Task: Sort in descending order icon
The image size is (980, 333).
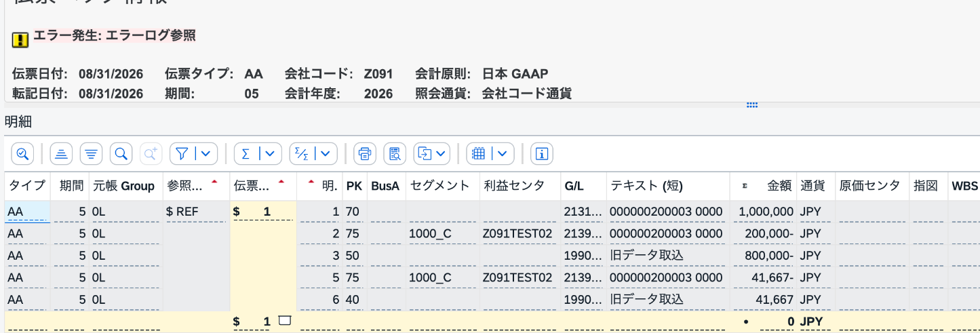Action: click(x=92, y=154)
